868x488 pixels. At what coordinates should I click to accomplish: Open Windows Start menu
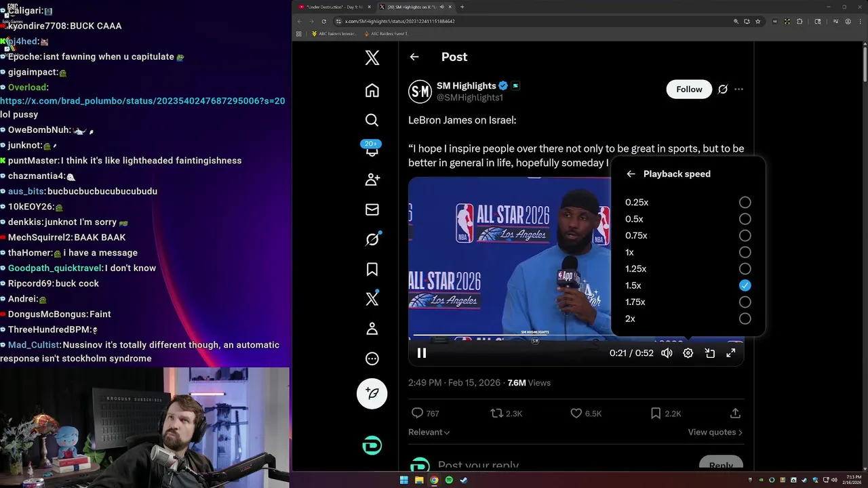tap(404, 480)
